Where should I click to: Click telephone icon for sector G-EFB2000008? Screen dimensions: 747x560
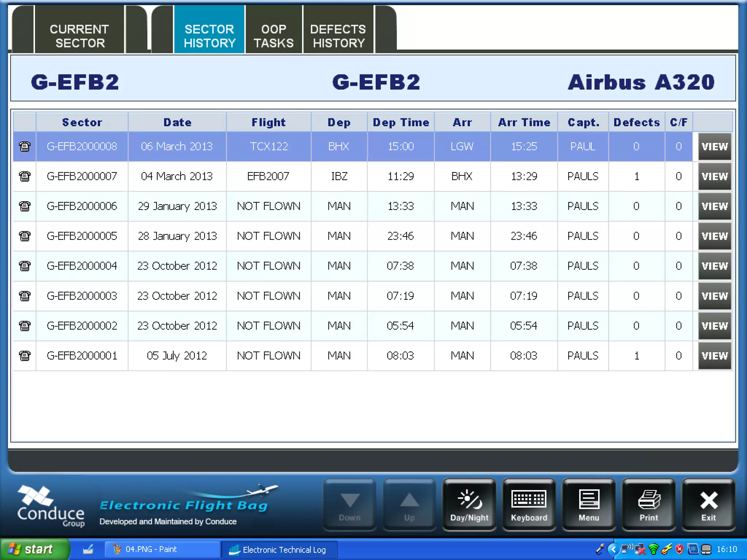coord(24,147)
